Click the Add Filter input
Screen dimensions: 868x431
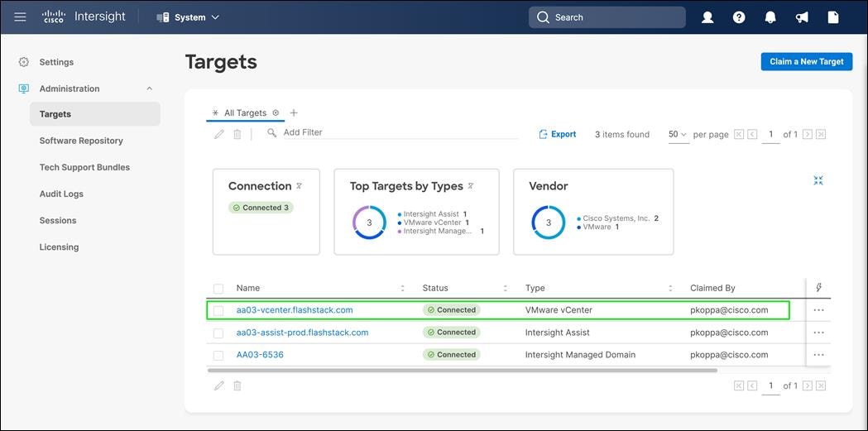400,133
